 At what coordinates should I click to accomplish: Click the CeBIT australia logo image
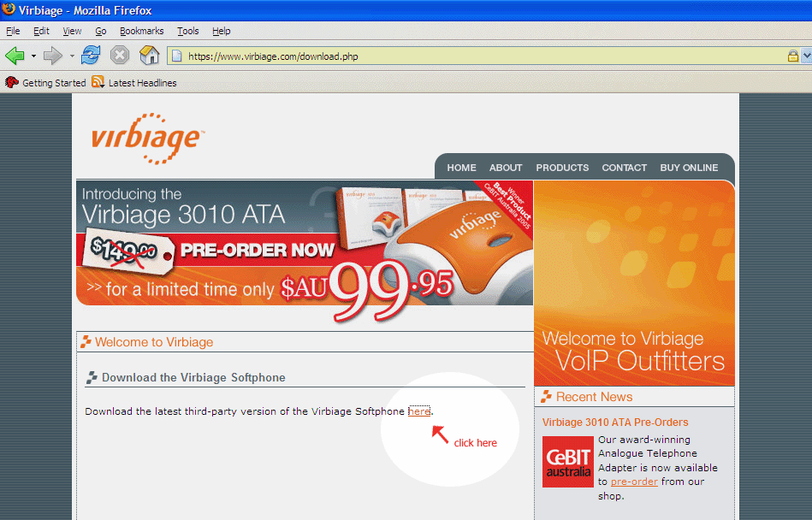(x=567, y=462)
